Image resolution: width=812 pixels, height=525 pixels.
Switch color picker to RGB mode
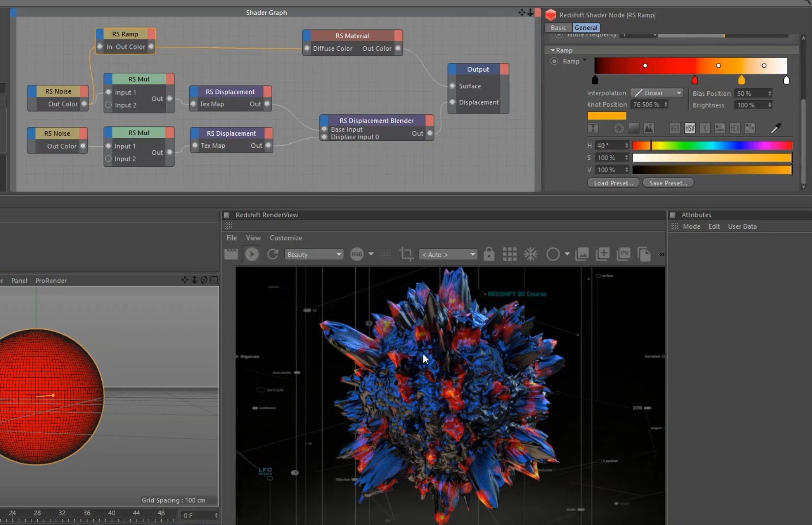[674, 128]
